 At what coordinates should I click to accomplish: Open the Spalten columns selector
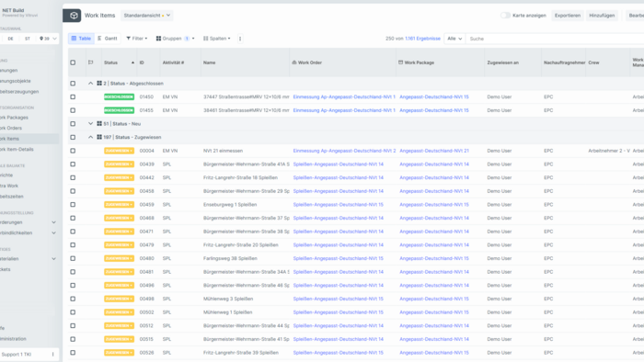(216, 39)
